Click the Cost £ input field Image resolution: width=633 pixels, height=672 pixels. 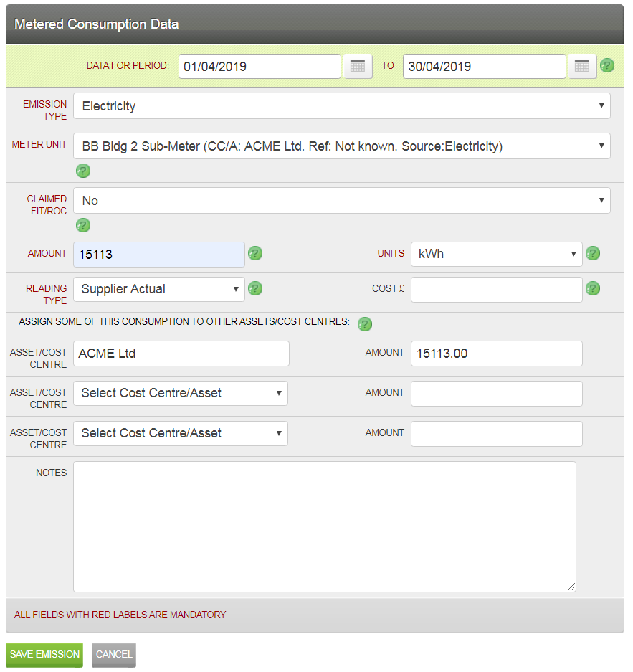[x=496, y=290]
